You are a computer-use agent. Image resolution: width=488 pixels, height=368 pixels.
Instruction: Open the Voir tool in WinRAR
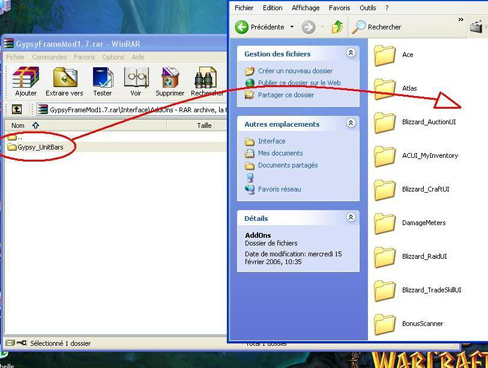[136, 82]
